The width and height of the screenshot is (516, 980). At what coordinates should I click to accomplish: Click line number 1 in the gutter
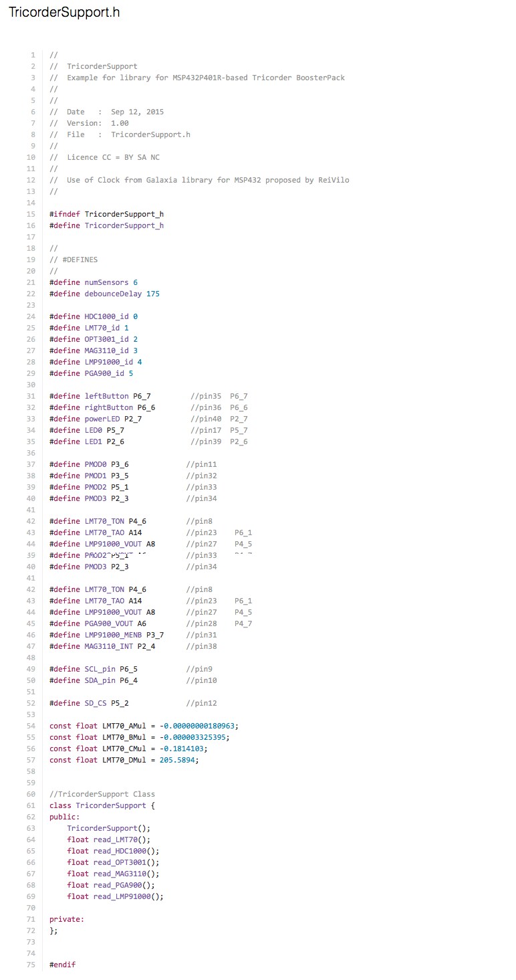[x=33, y=55]
